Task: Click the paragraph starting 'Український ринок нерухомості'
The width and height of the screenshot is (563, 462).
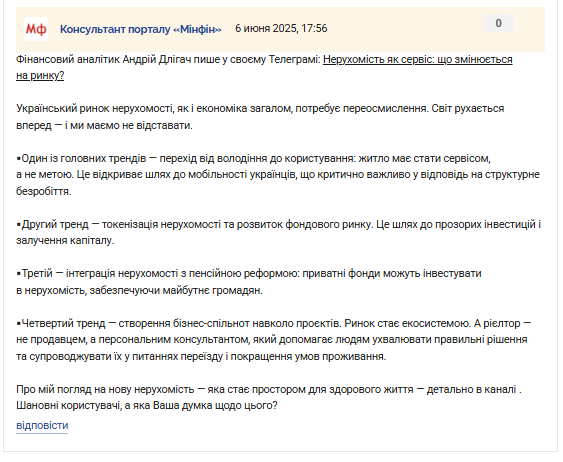Action: click(260, 117)
